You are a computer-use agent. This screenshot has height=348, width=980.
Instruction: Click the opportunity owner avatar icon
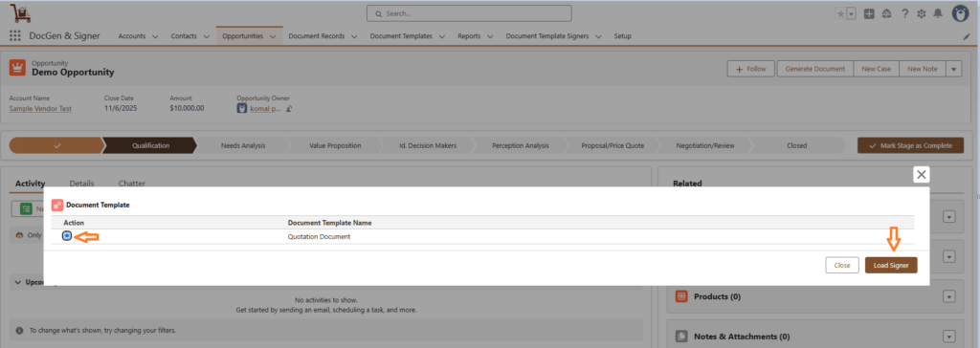[x=242, y=108]
